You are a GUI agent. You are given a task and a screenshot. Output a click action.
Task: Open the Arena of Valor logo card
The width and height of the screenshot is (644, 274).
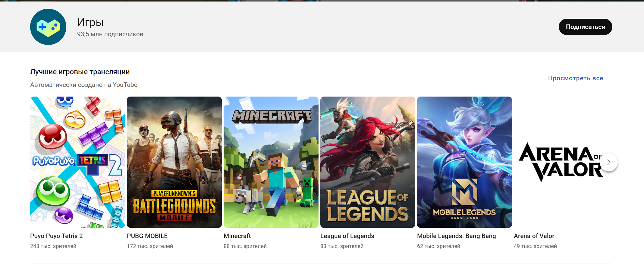click(x=561, y=162)
